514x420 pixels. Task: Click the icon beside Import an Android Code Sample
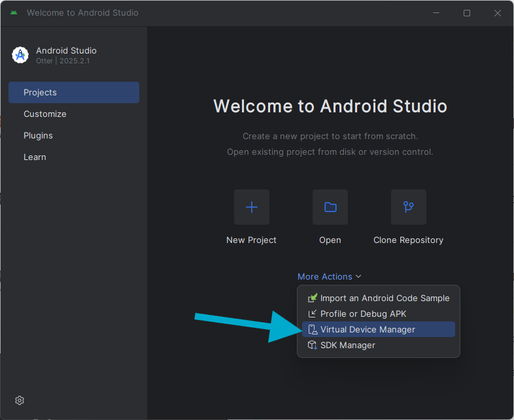point(312,298)
